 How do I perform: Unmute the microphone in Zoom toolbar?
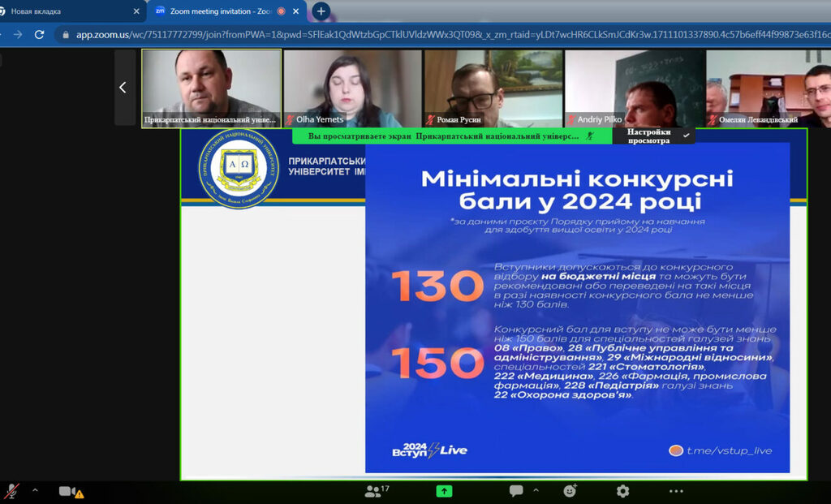pyautogui.click(x=11, y=491)
